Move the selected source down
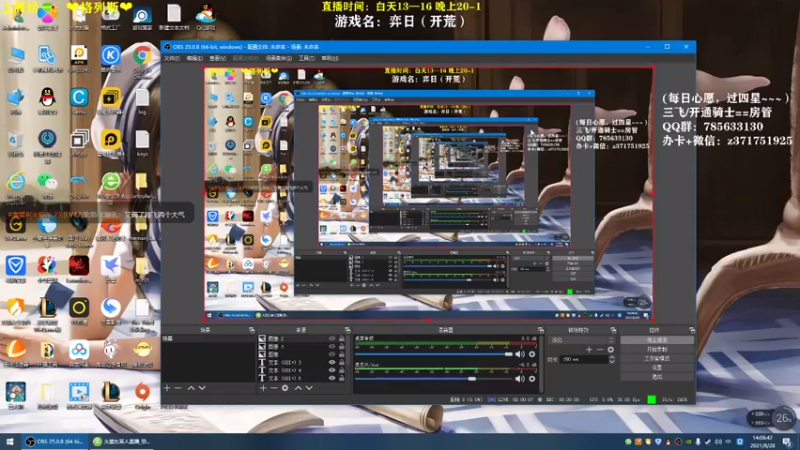800x450 pixels. [309, 388]
